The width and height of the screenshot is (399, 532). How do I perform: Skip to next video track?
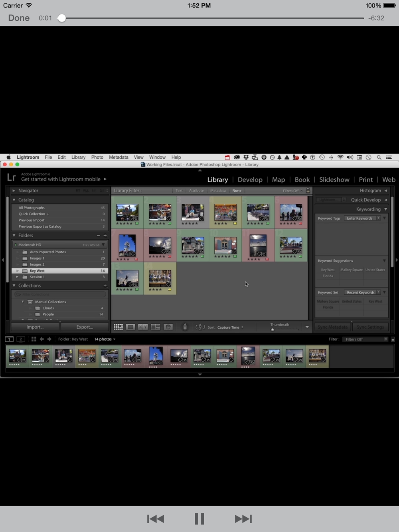point(243,519)
